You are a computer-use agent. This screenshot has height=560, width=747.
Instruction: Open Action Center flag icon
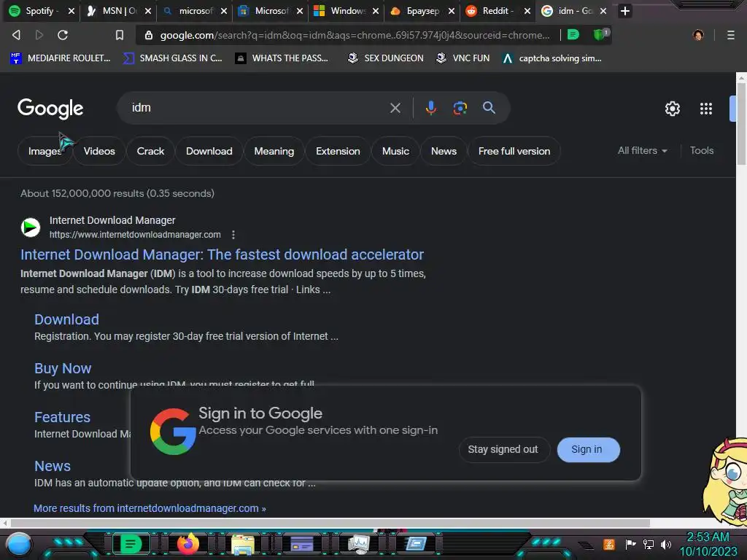(630, 544)
